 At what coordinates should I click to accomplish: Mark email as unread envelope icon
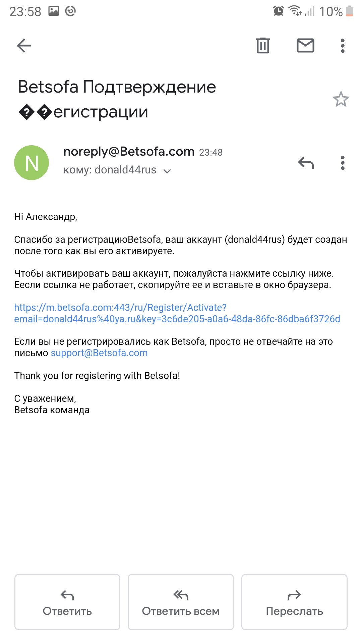tap(305, 46)
